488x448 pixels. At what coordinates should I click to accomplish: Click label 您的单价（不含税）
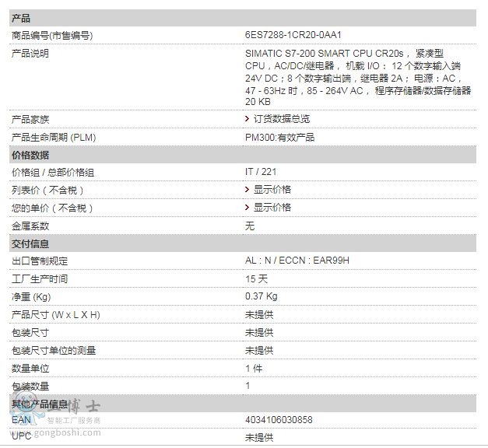point(52,208)
